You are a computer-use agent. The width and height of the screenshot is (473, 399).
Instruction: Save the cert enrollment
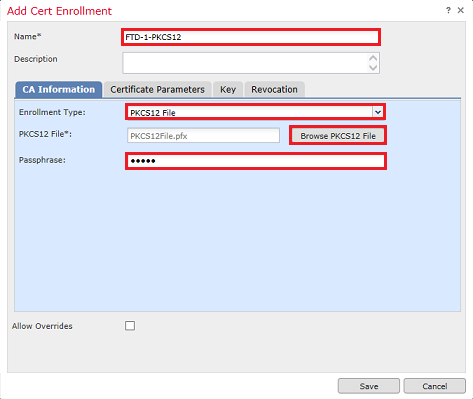pos(369,386)
